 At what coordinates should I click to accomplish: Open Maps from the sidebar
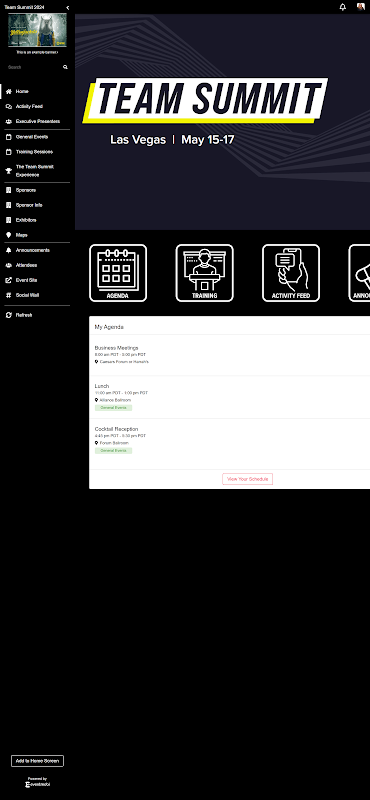(35, 235)
